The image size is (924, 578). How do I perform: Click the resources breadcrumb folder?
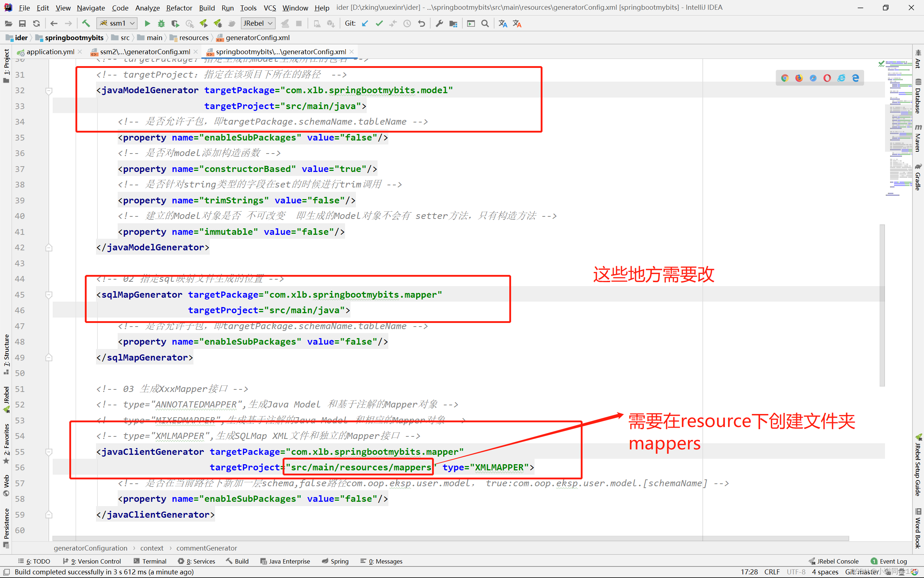(189, 38)
